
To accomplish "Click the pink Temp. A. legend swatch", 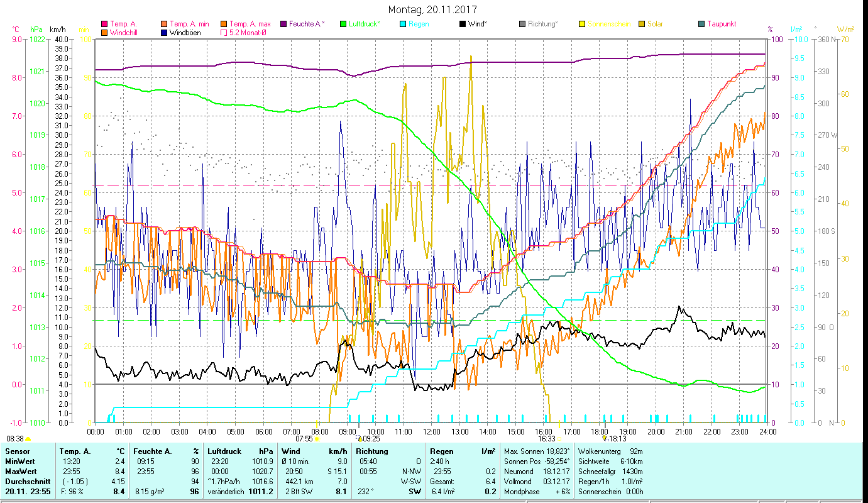I will click(x=104, y=24).
